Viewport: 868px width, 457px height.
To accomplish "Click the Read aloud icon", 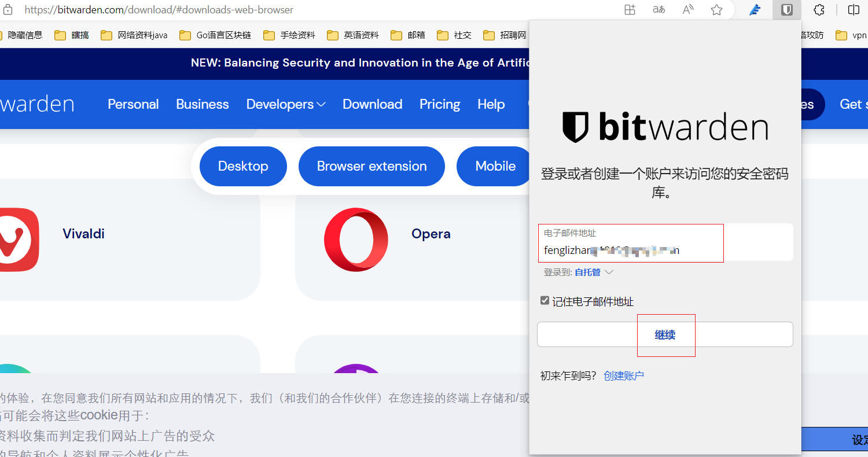I will 687,10.
